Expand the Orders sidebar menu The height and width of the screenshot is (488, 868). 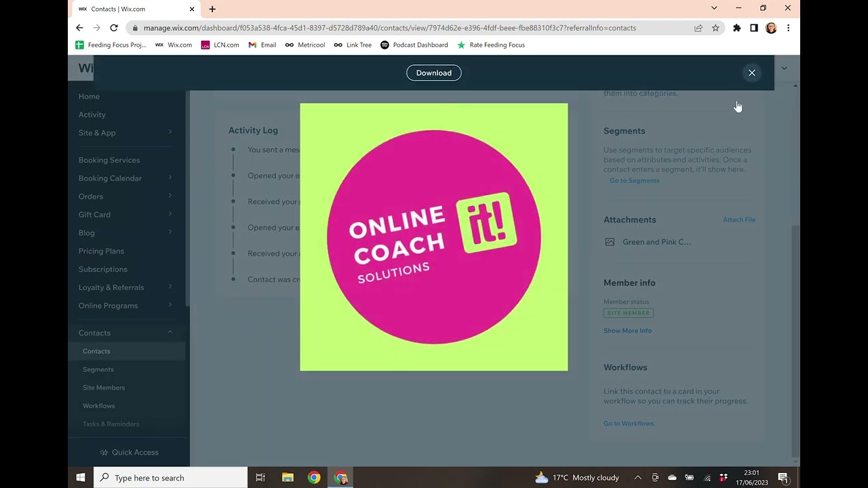(x=125, y=197)
